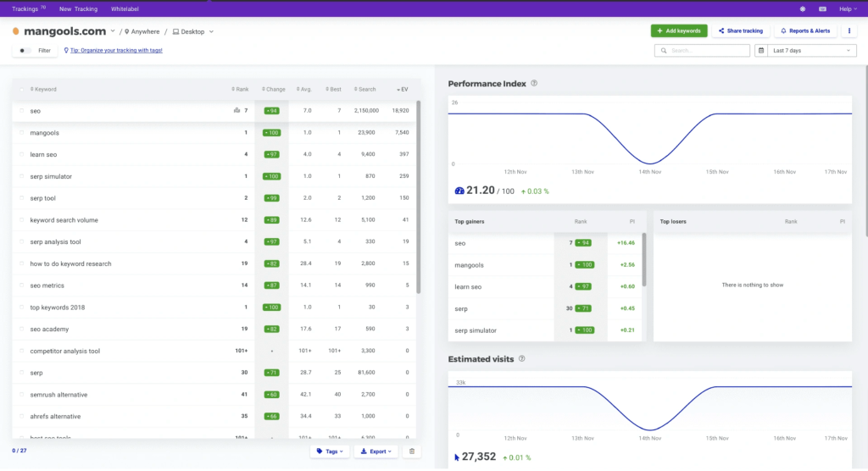868x471 pixels.
Task: Check the box for learn seo row
Action: point(22,154)
